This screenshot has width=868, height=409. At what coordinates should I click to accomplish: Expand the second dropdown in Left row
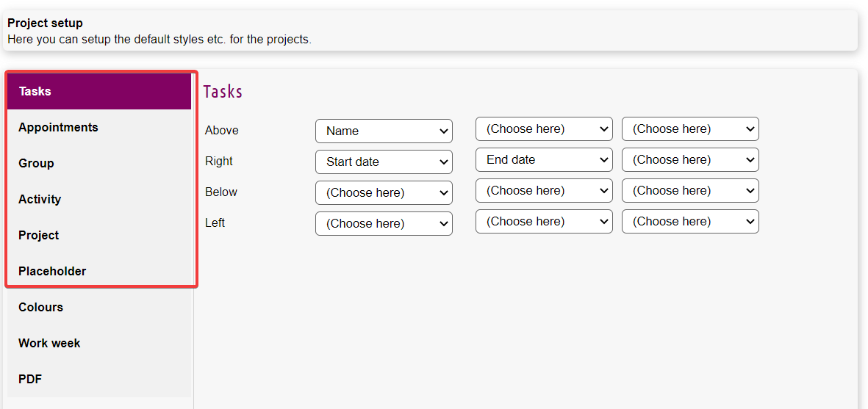tap(544, 222)
